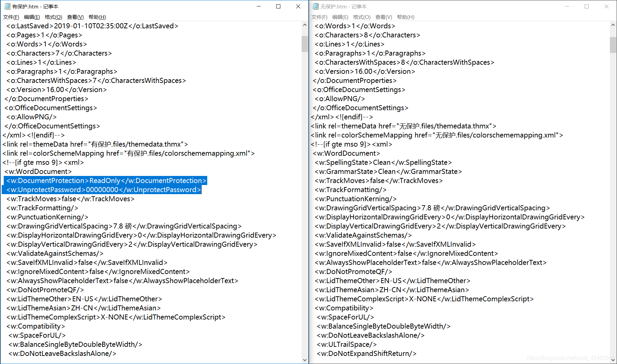This screenshot has width=617, height=364.
Task: Click o:Characters 8 line in right window
Action: point(367,35)
